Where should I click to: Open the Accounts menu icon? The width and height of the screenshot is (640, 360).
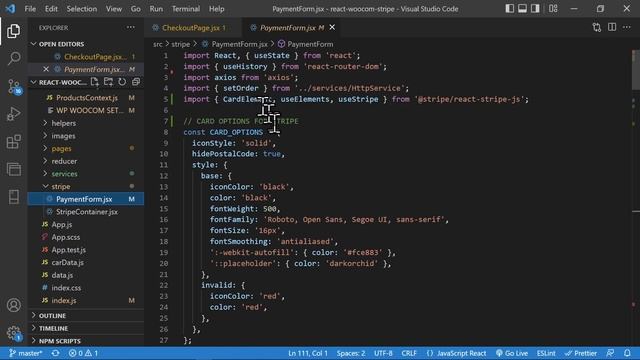click(x=13, y=305)
